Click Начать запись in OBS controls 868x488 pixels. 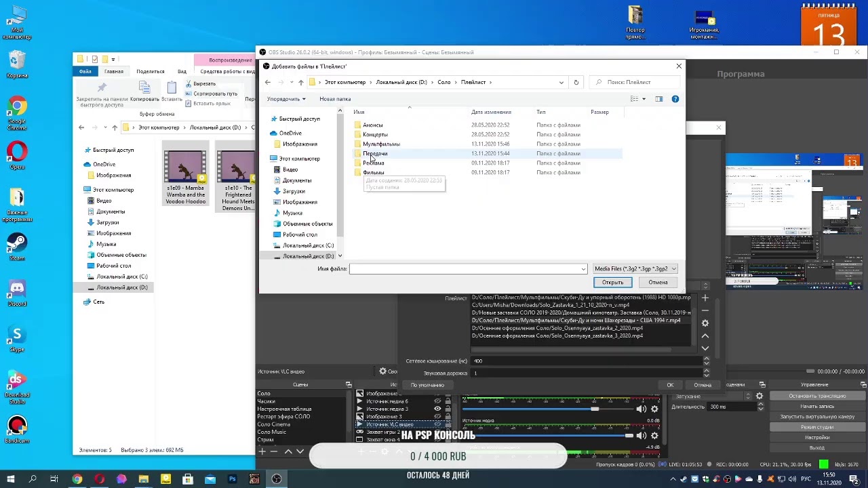pos(817,406)
